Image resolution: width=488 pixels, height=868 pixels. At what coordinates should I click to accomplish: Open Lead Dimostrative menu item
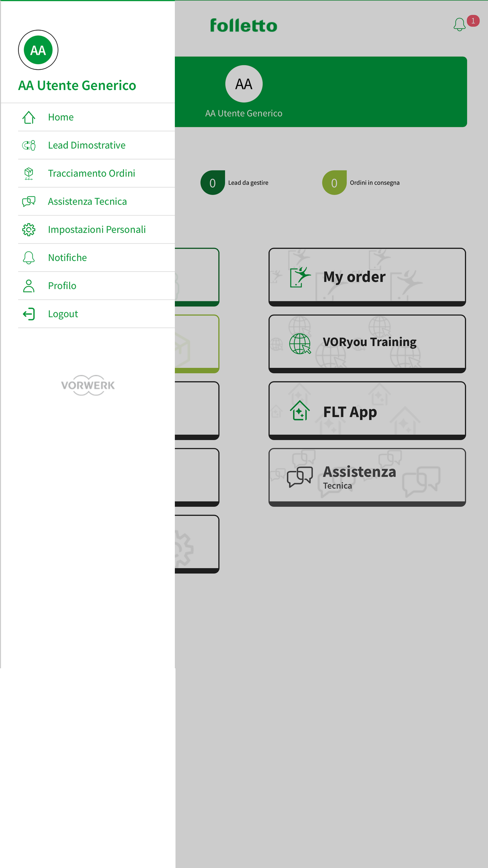(x=96, y=145)
